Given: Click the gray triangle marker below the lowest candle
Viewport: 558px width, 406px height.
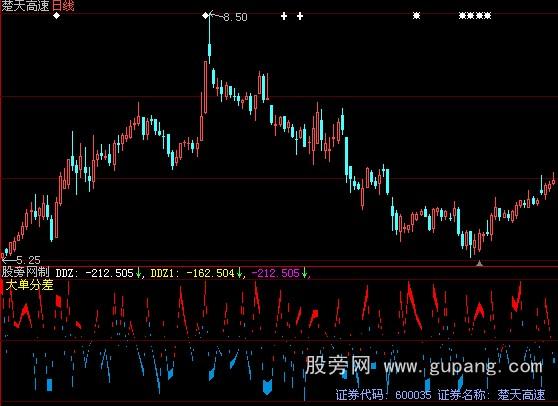Looking at the screenshot, I should click(479, 263).
